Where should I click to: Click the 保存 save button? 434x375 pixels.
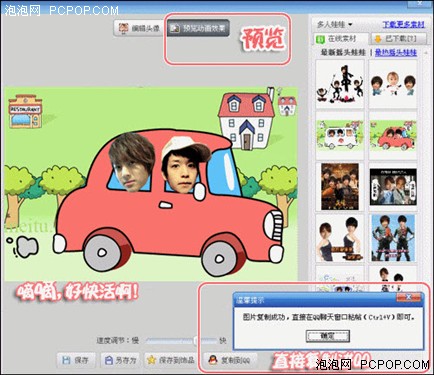pyautogui.click(x=76, y=360)
